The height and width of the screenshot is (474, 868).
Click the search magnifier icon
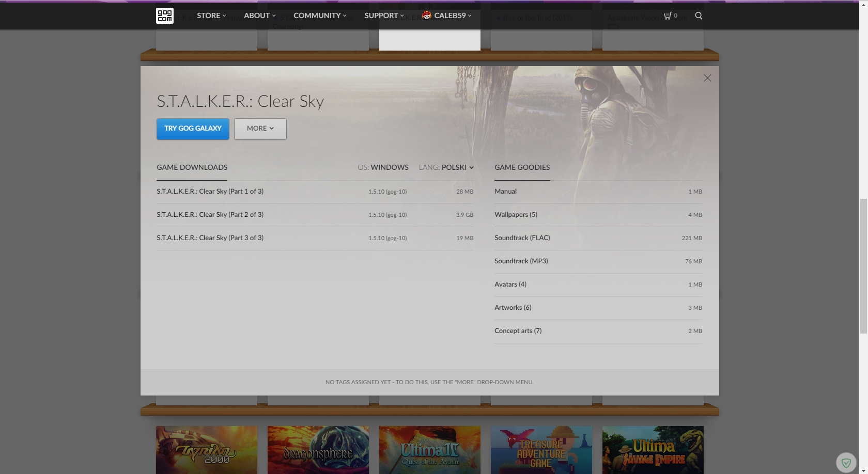click(x=699, y=15)
